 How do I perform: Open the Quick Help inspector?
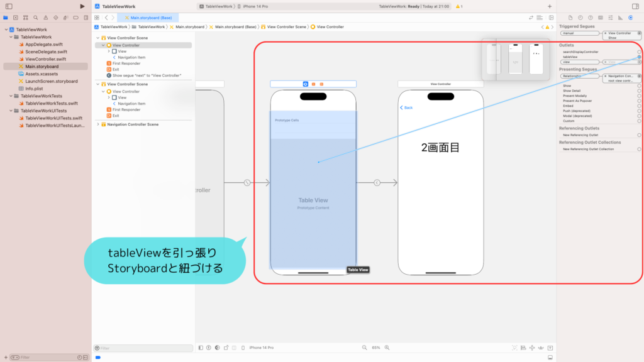590,18
